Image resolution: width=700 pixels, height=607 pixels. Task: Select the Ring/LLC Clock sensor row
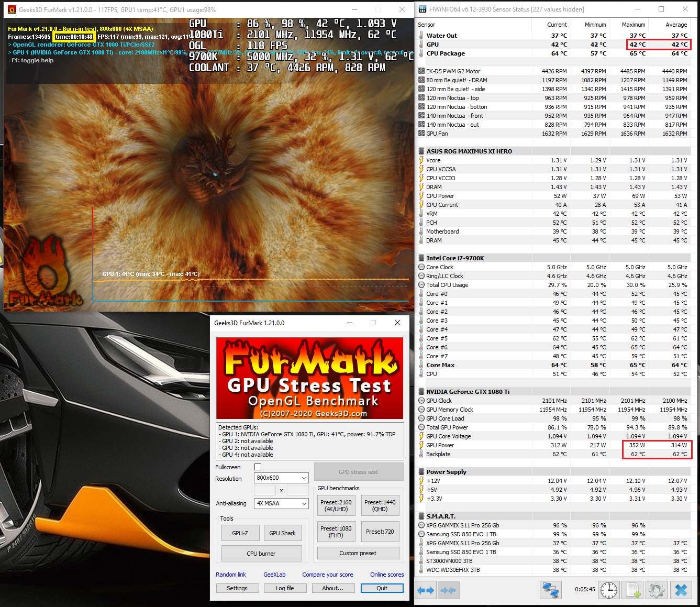[553, 276]
